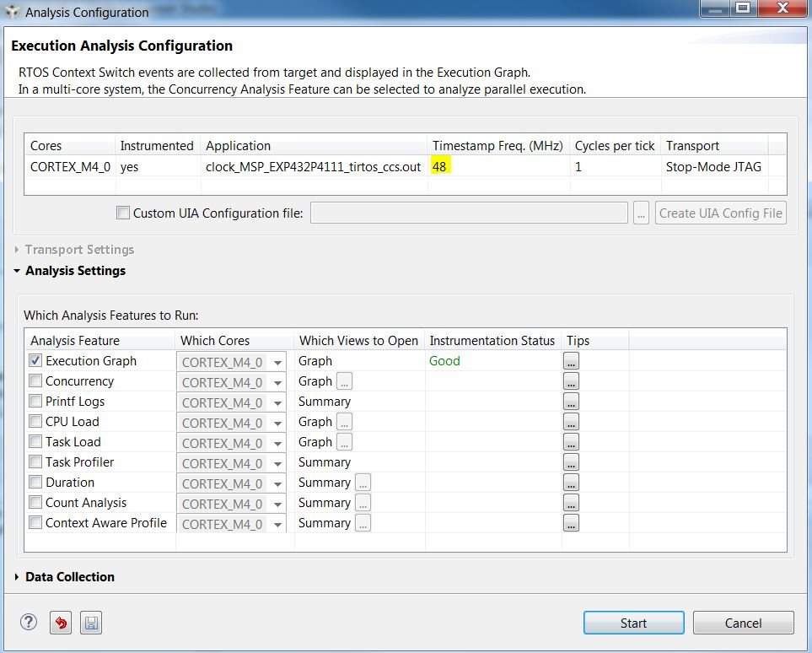Click the Stop-Mode JTAG transport cell

coord(713,167)
